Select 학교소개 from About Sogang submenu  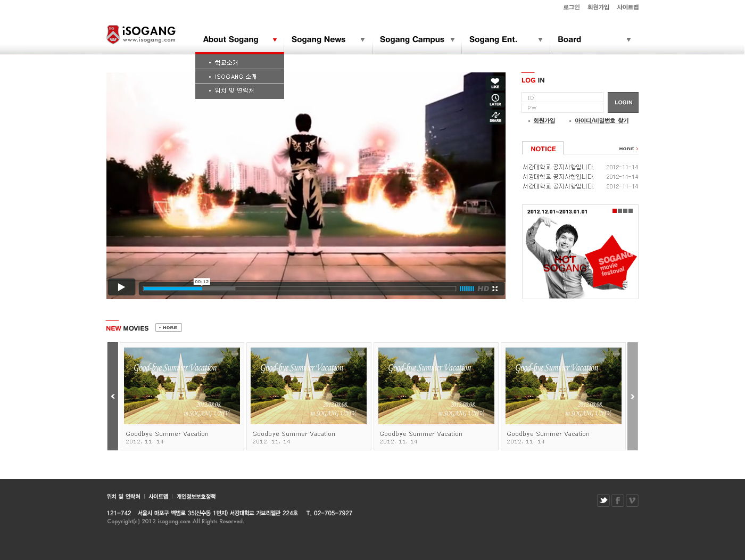tap(226, 63)
